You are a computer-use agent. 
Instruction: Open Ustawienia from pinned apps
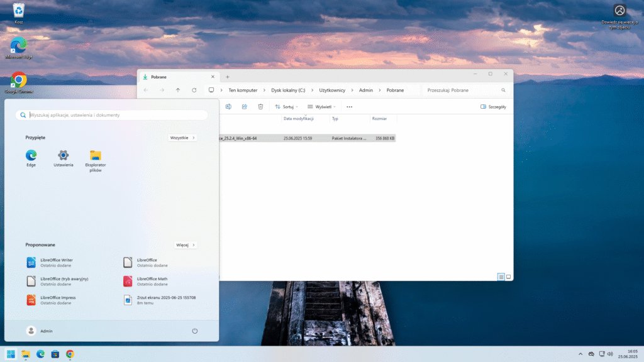[x=63, y=156]
